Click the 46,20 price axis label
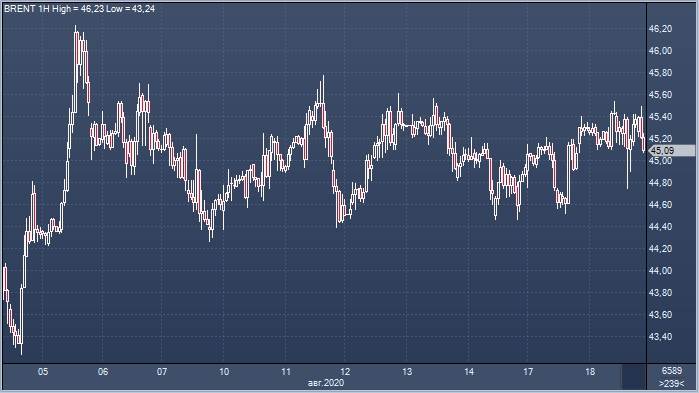The width and height of the screenshot is (699, 393). pos(660,29)
